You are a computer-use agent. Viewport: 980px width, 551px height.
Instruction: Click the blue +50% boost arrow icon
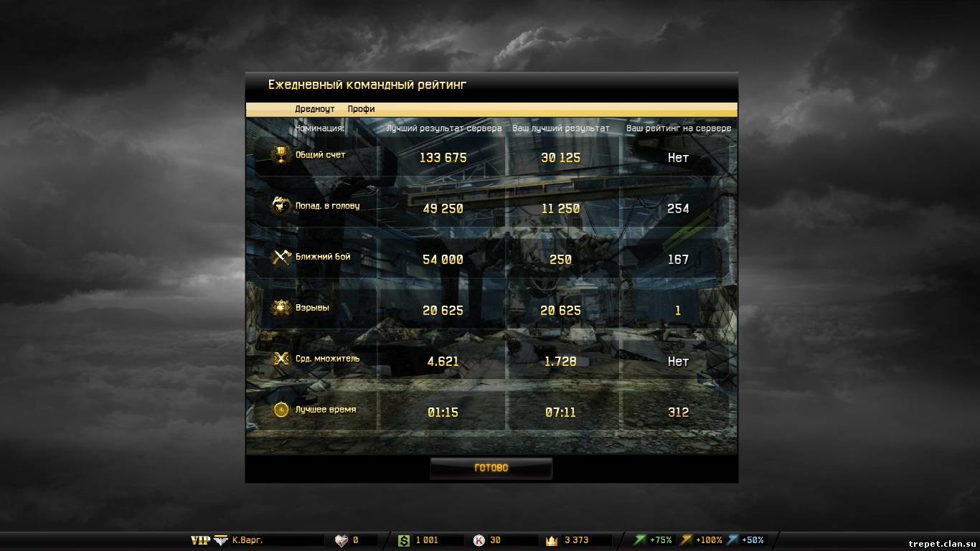(732, 540)
